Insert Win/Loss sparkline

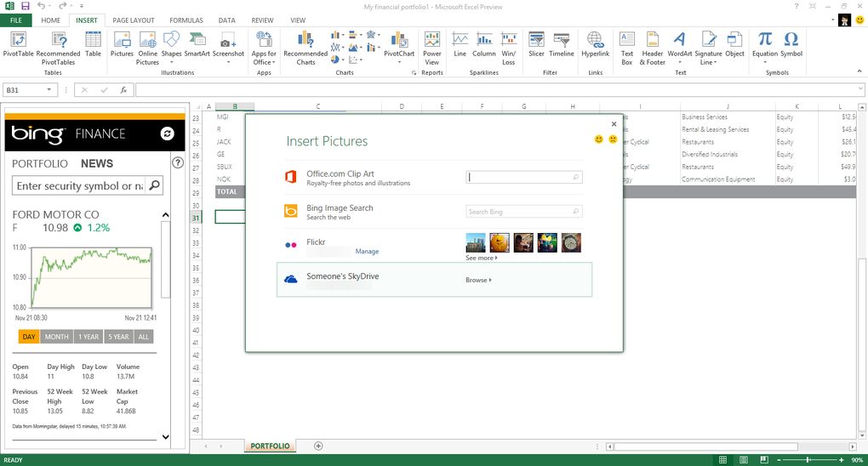pyautogui.click(x=509, y=48)
